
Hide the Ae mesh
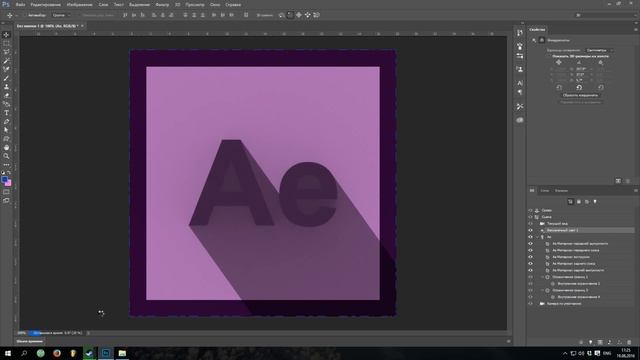530,237
